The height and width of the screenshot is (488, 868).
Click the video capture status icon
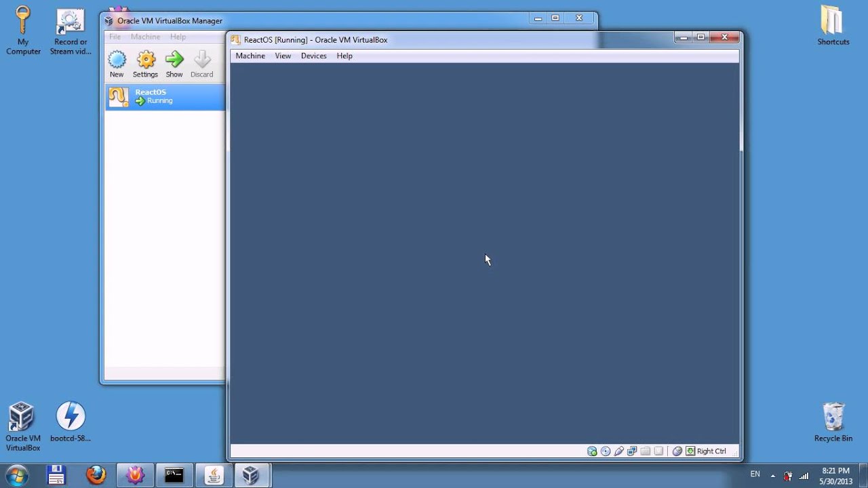point(658,451)
